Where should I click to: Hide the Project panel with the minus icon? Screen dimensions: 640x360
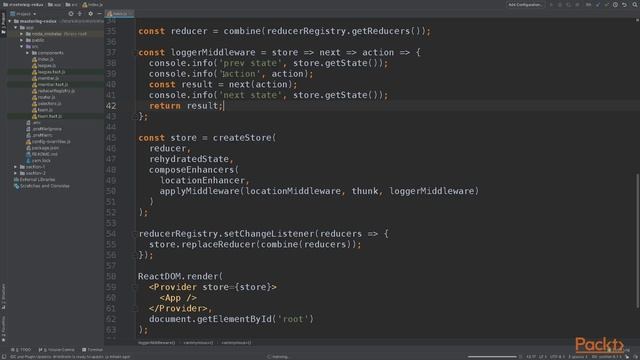100,13
